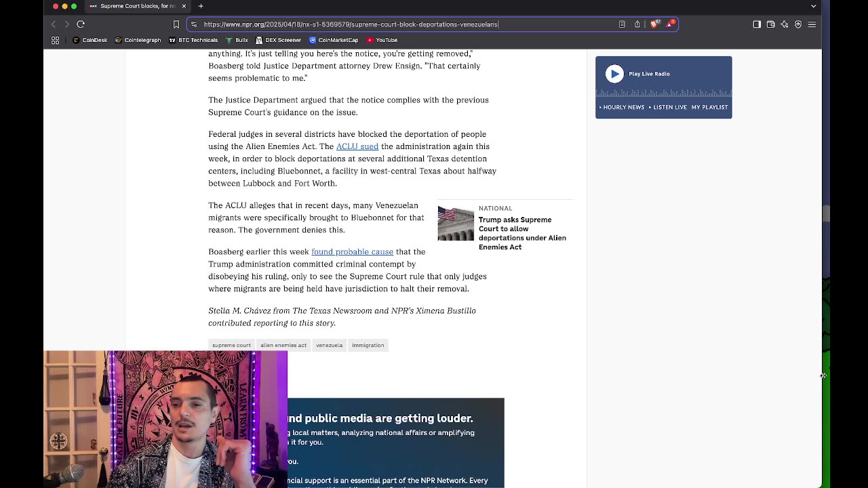Open Bullx bookmark
868x488 pixels.
click(x=237, y=40)
